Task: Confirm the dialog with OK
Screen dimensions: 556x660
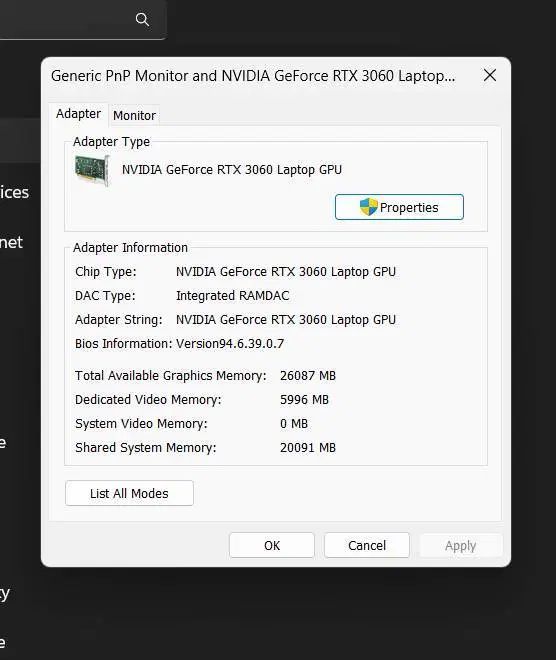Action: (272, 546)
